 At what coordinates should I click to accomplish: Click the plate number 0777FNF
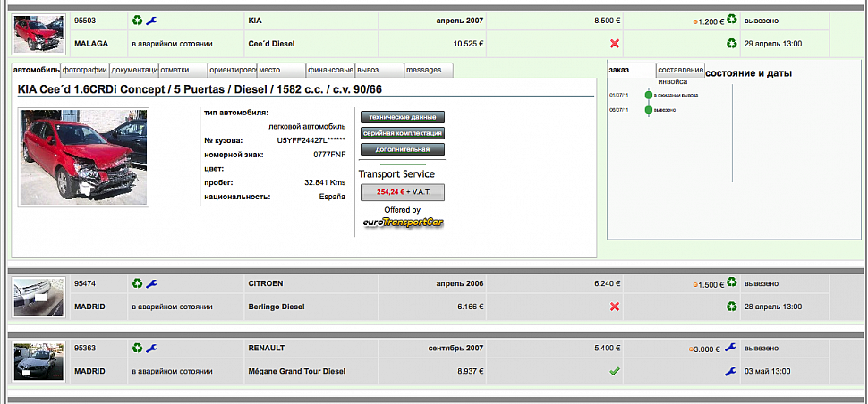click(x=328, y=156)
